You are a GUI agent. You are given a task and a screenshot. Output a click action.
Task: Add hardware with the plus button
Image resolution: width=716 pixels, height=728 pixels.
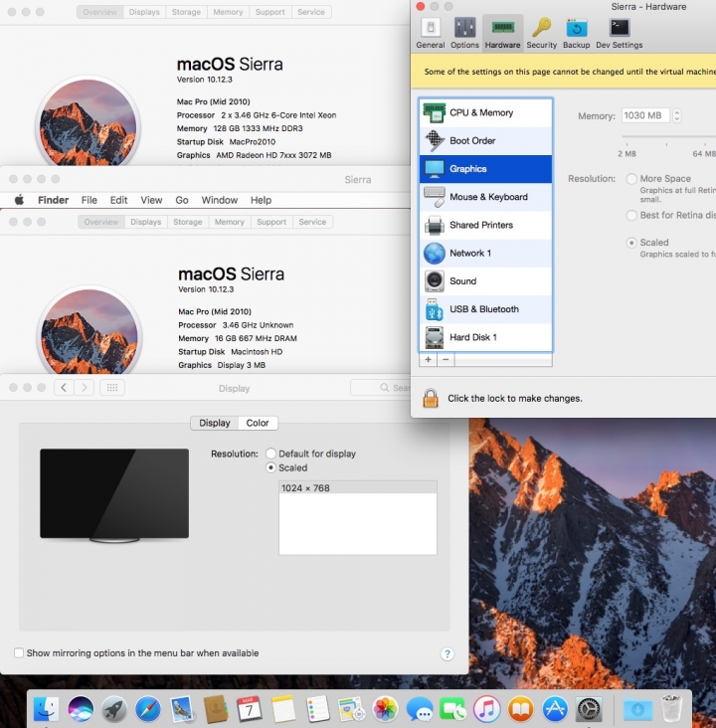tap(429, 359)
